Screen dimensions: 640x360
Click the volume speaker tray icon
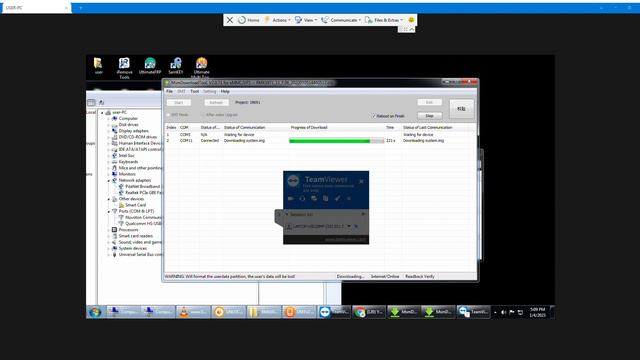(x=503, y=312)
